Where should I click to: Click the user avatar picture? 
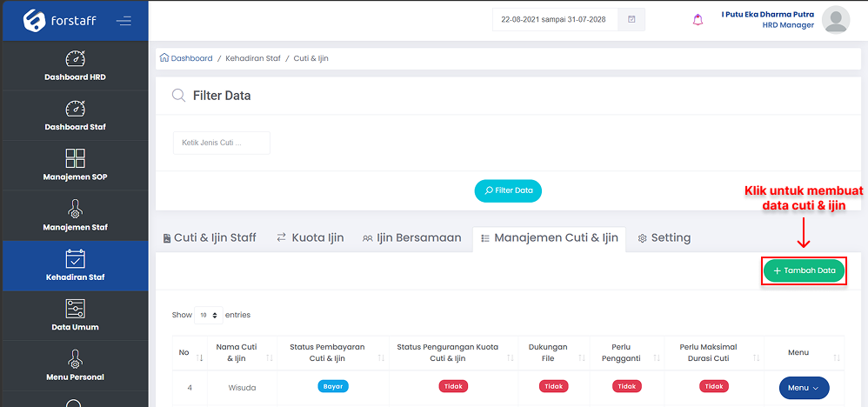click(x=836, y=20)
